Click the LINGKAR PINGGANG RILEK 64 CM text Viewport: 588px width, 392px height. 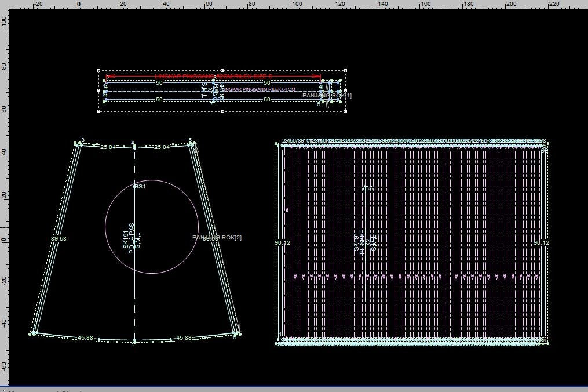pos(259,89)
